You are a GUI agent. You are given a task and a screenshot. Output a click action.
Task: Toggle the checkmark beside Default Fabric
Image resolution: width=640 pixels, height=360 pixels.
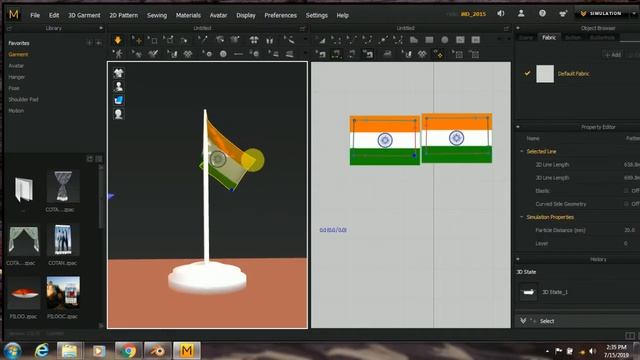pyautogui.click(x=527, y=73)
